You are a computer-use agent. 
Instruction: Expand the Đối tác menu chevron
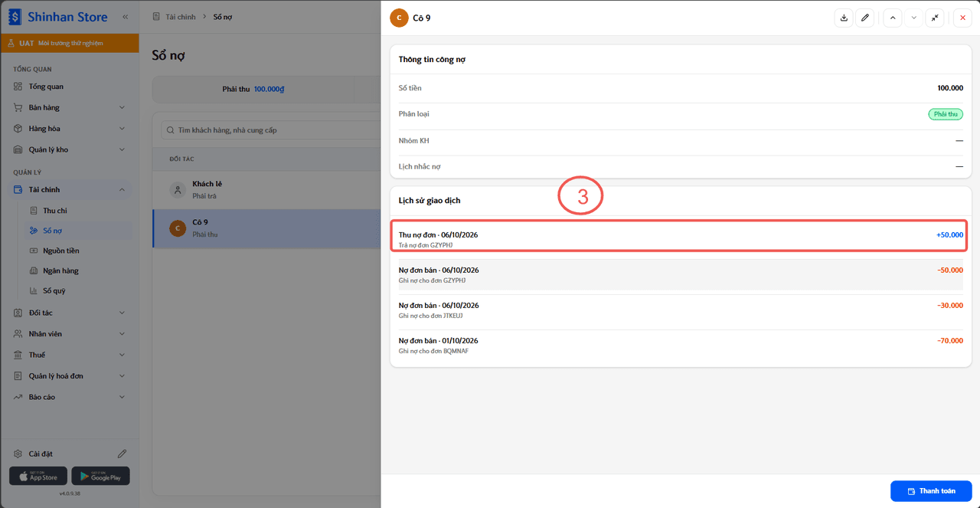122,313
